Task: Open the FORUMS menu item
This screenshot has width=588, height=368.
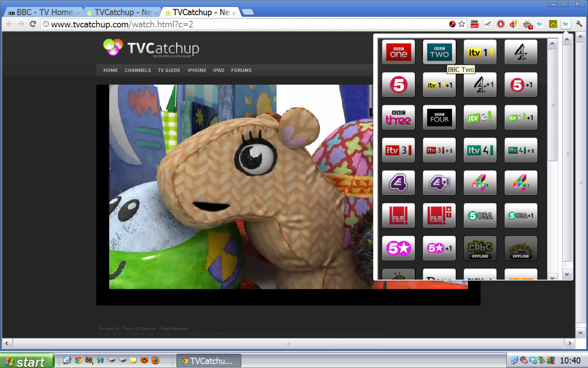Action: click(241, 70)
